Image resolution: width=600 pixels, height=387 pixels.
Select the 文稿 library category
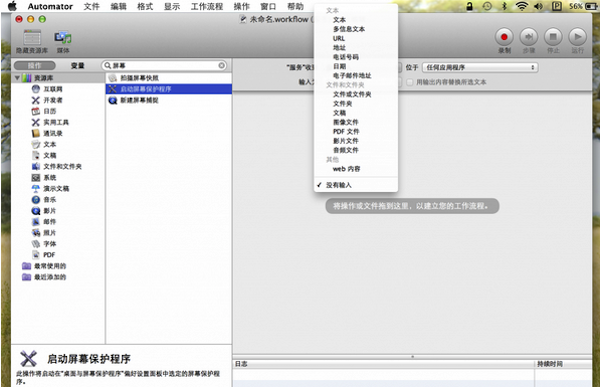(49, 155)
